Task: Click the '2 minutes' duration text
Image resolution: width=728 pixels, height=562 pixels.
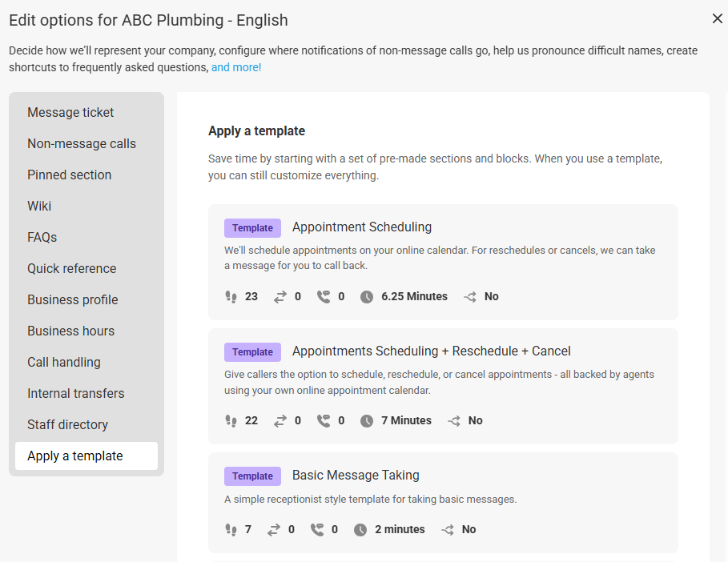Action: 400,529
